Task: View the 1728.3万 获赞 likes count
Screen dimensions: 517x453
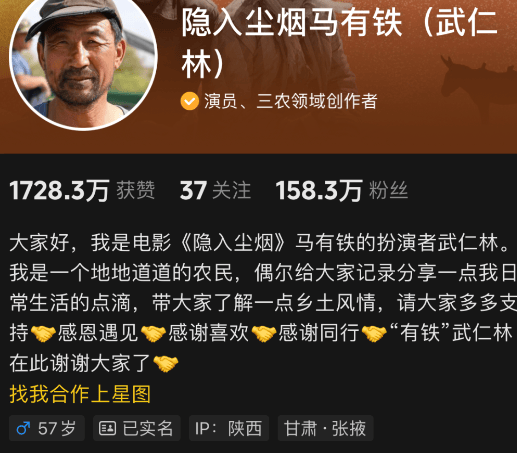Action: [82, 191]
